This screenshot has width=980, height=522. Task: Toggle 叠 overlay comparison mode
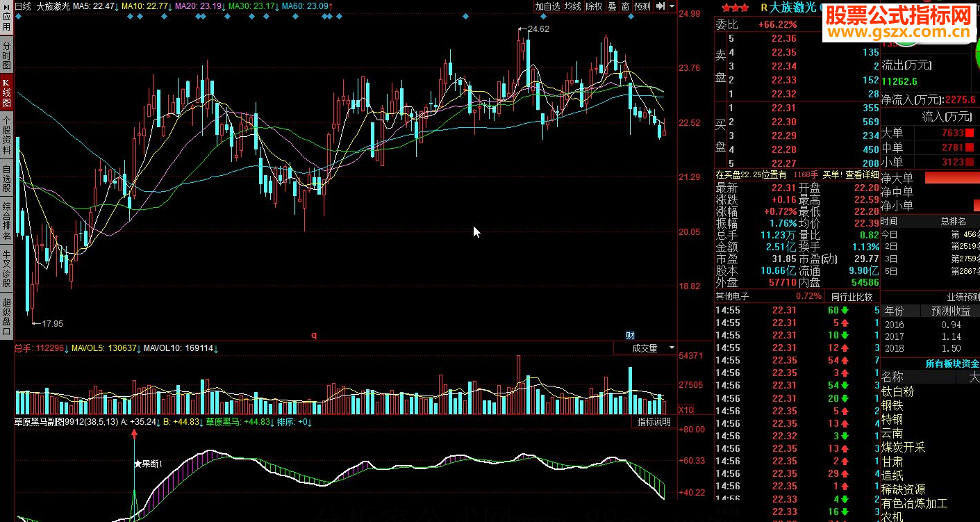point(612,6)
